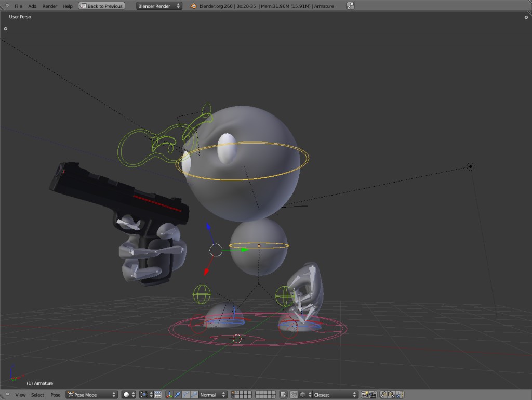532x400 pixels.
Task: Open the Pose menu
Action: (55, 395)
